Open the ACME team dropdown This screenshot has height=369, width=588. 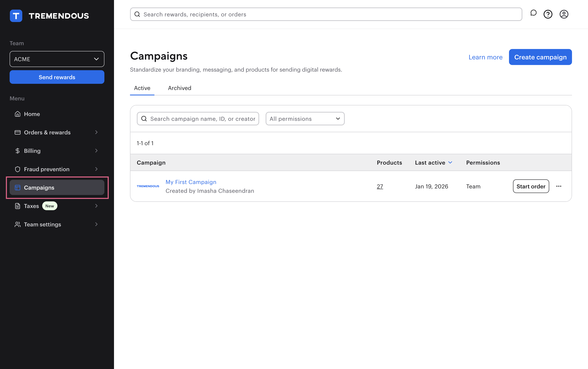[x=57, y=59]
